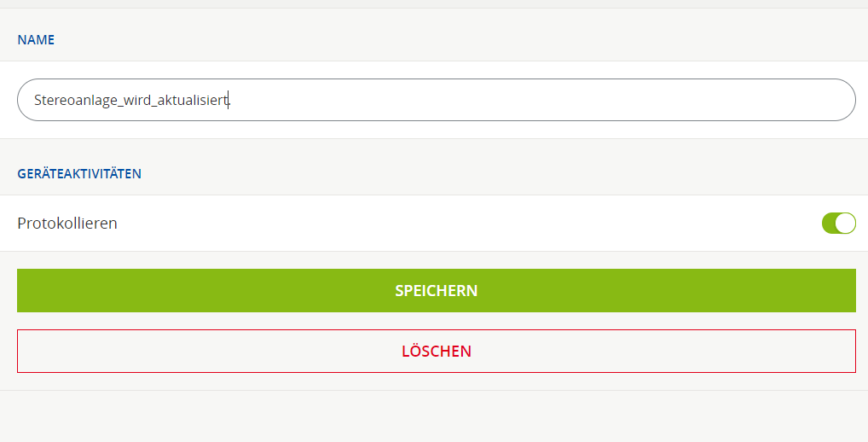This screenshot has width=868, height=442.
Task: Click the Protokollieren settings row
Action: click(426, 224)
